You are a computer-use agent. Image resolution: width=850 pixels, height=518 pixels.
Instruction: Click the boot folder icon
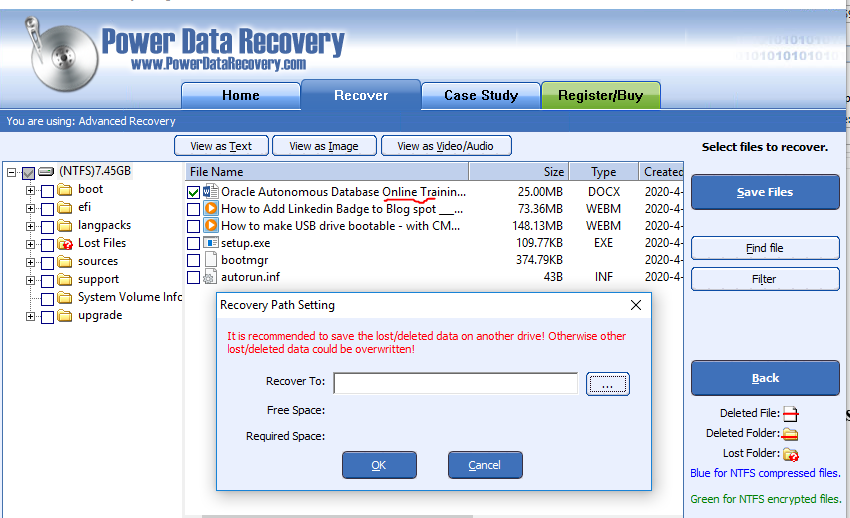pyautogui.click(x=65, y=190)
